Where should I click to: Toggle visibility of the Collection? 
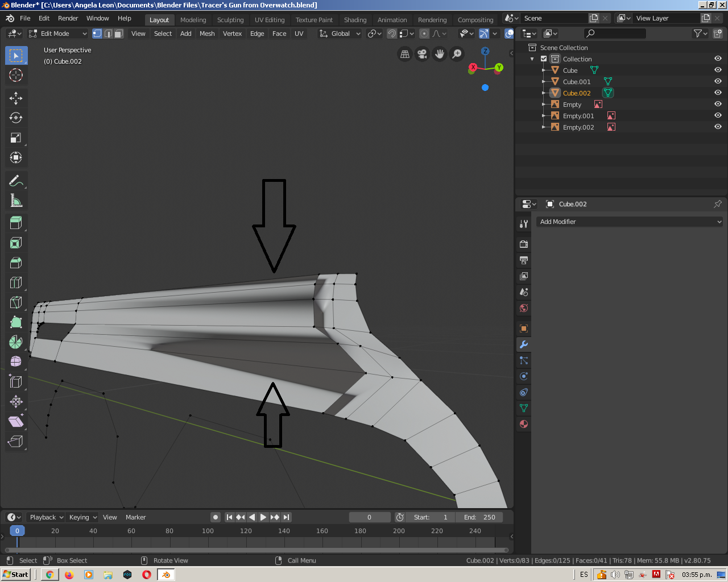point(718,59)
